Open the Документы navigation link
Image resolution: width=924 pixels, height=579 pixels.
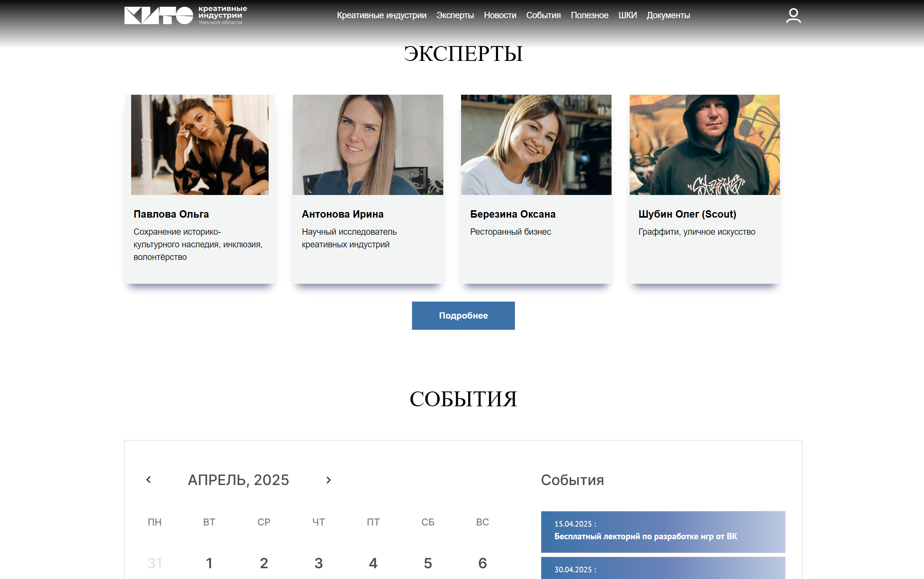[668, 15]
